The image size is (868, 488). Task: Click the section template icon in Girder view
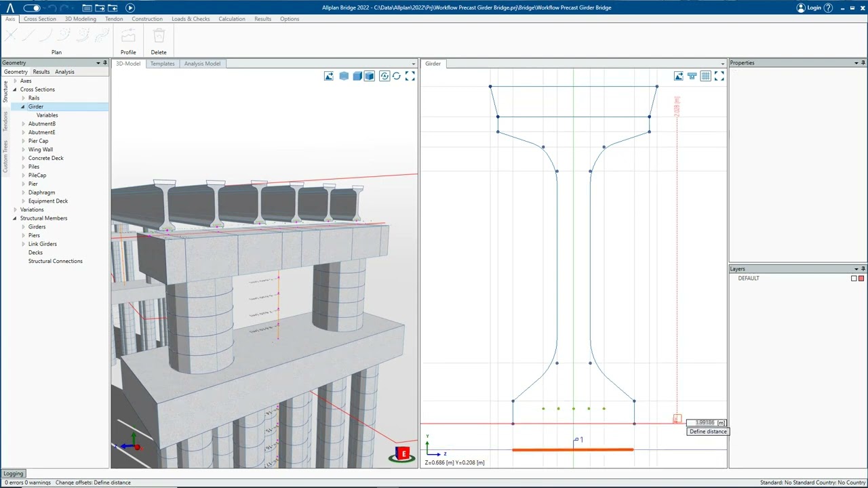692,76
